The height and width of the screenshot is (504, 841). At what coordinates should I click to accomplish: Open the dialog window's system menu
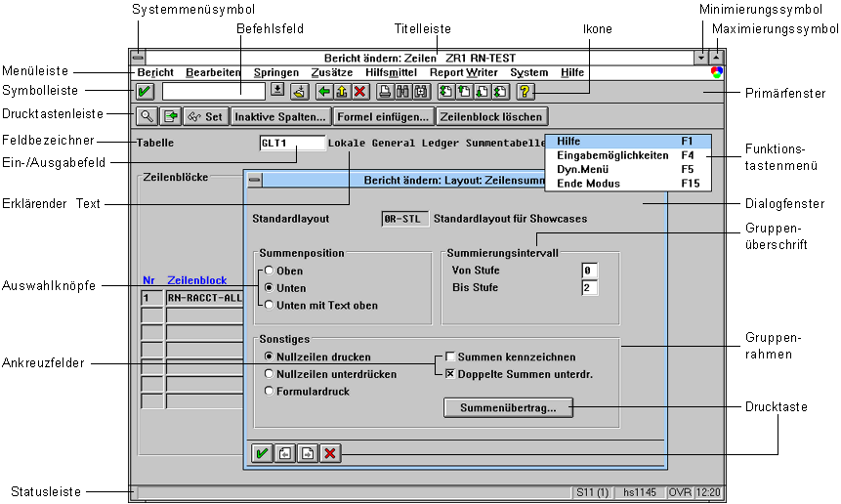(x=255, y=180)
